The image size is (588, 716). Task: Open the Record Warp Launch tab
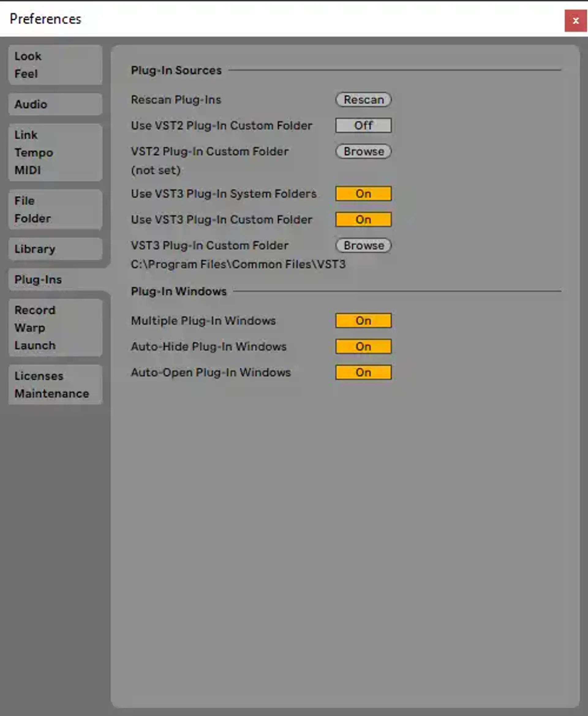tap(55, 328)
